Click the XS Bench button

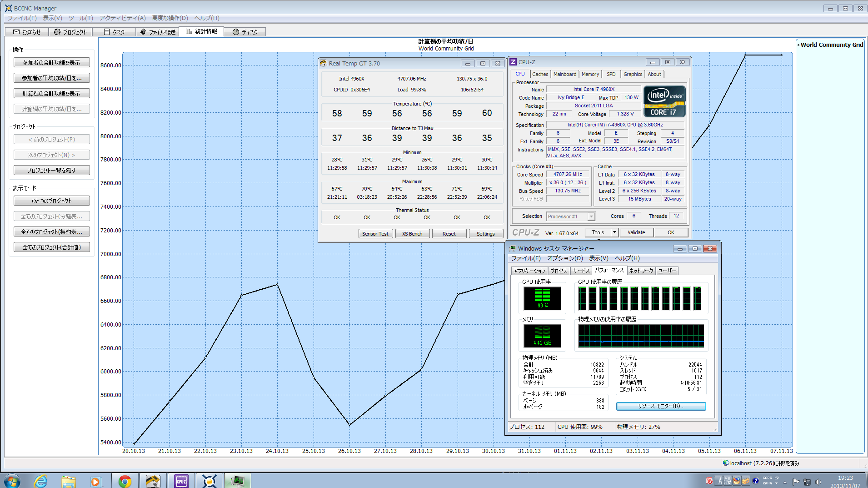[x=412, y=234]
